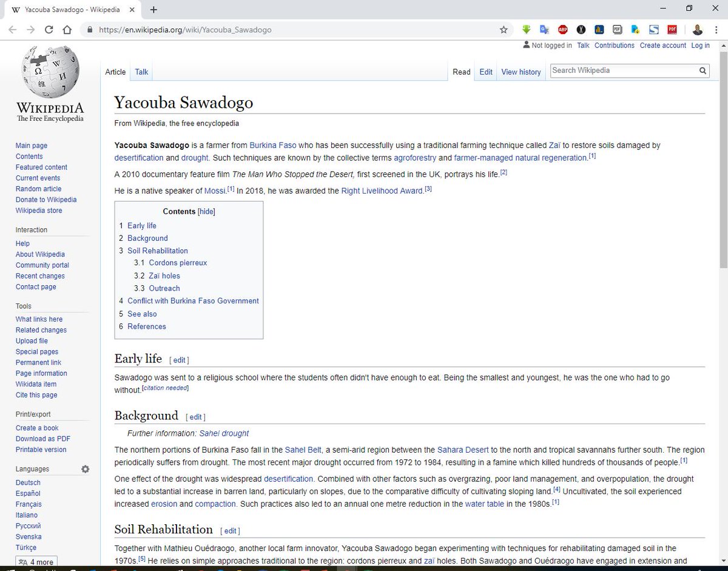The image size is (728, 571).
Task: Open the green download arrow extension
Action: pos(527,29)
